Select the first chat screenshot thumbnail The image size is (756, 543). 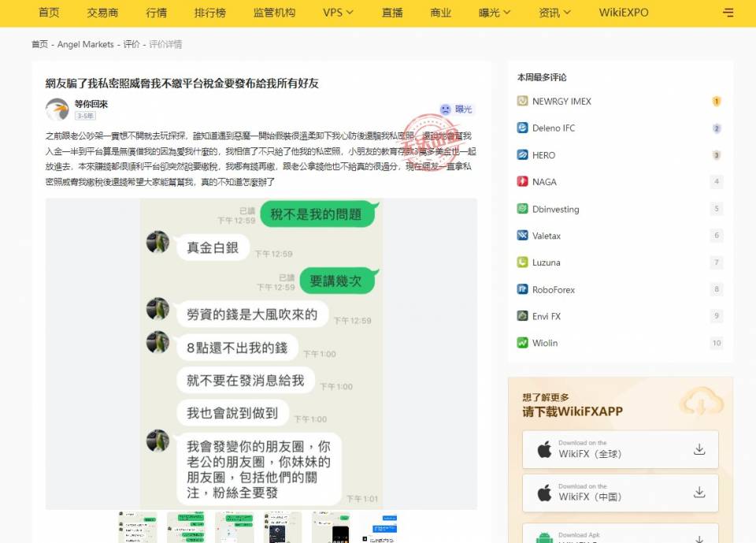pyautogui.click(x=138, y=527)
